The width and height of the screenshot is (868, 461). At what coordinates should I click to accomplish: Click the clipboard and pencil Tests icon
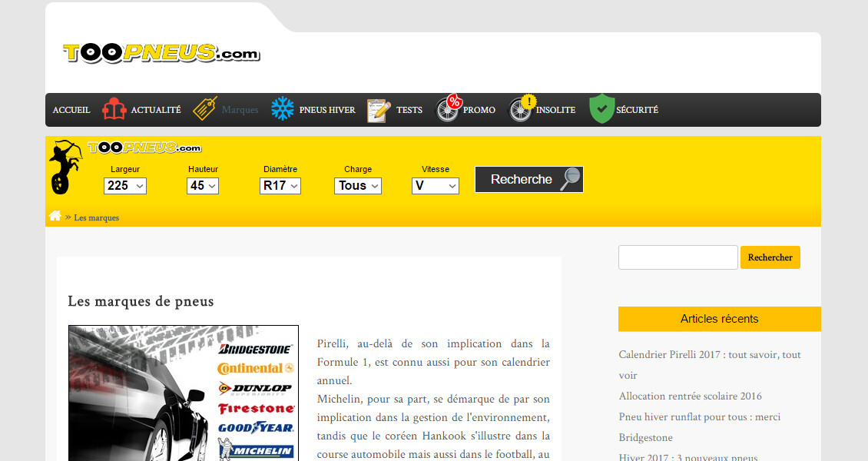click(x=379, y=110)
